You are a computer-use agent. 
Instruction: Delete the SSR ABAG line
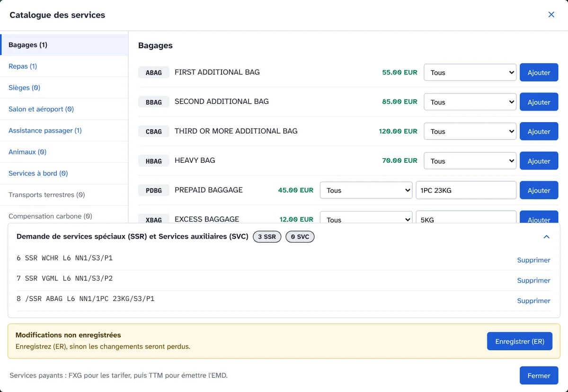tap(533, 301)
